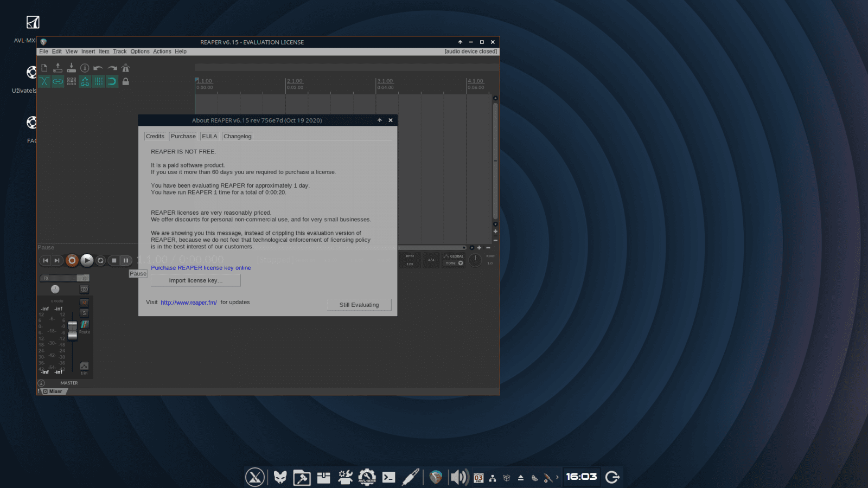Toggle auto-crossfade mode
The height and width of the screenshot is (488, 868).
tap(44, 81)
